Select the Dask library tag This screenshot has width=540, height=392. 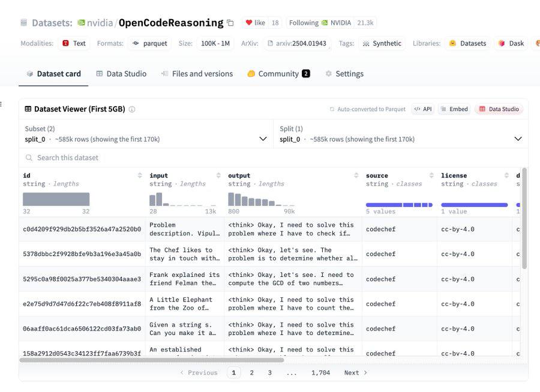[x=511, y=43]
